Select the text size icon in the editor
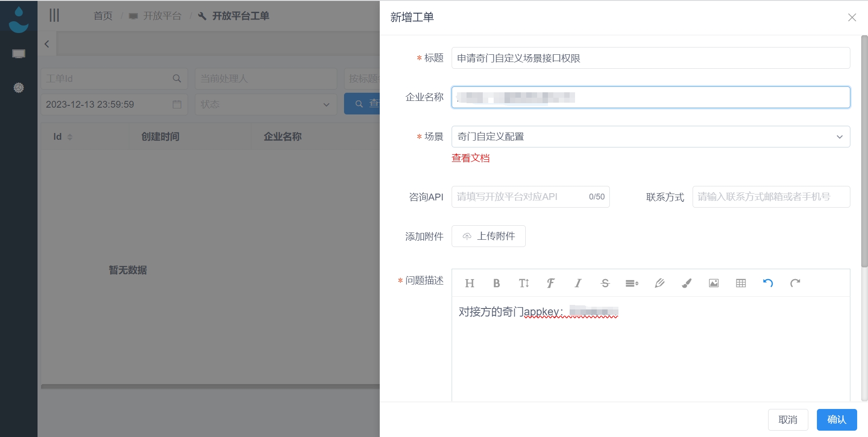The width and height of the screenshot is (868, 437). tap(524, 283)
